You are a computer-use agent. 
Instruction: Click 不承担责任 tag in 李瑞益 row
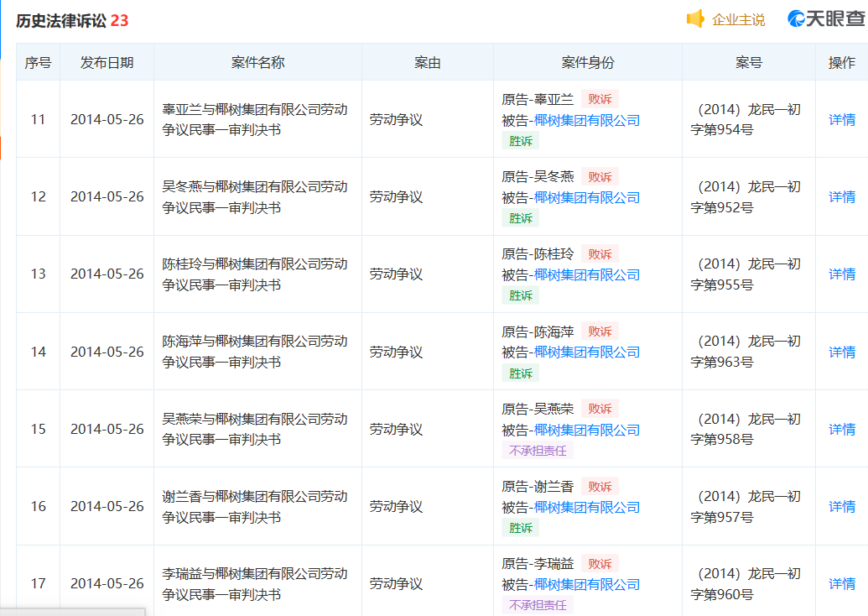(537, 605)
